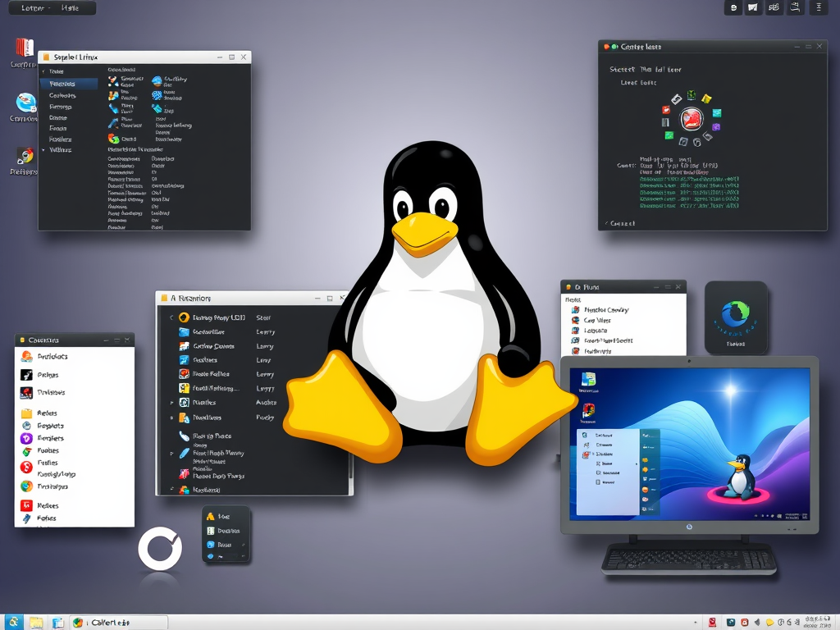Select the purple icon in the launcher ring

[x=715, y=127]
